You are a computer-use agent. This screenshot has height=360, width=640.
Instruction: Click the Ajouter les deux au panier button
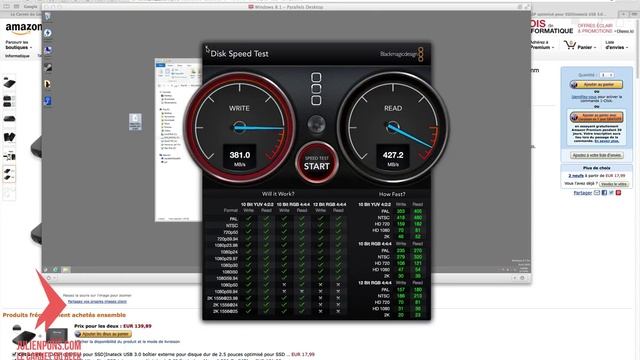pos(103,334)
